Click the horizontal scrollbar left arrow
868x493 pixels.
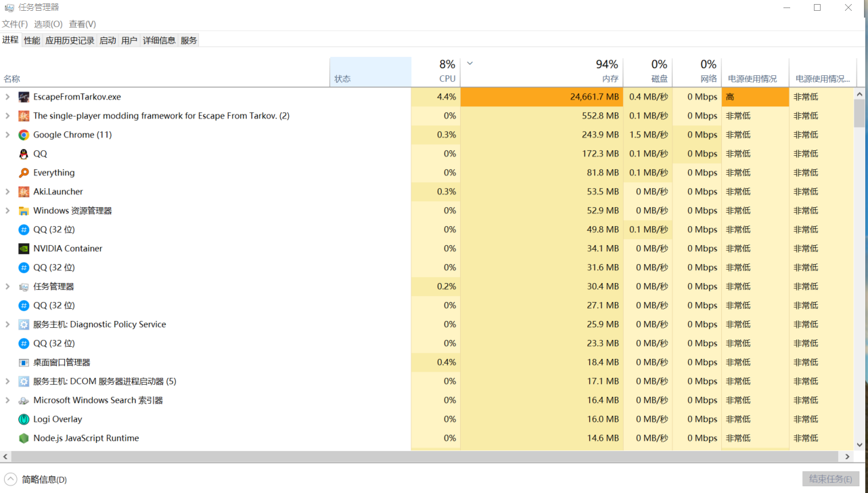click(x=5, y=457)
